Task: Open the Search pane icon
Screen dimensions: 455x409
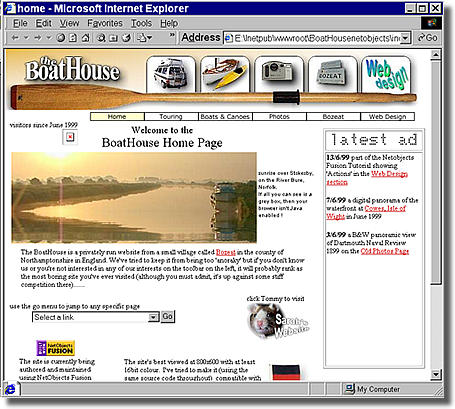Action: point(101,38)
